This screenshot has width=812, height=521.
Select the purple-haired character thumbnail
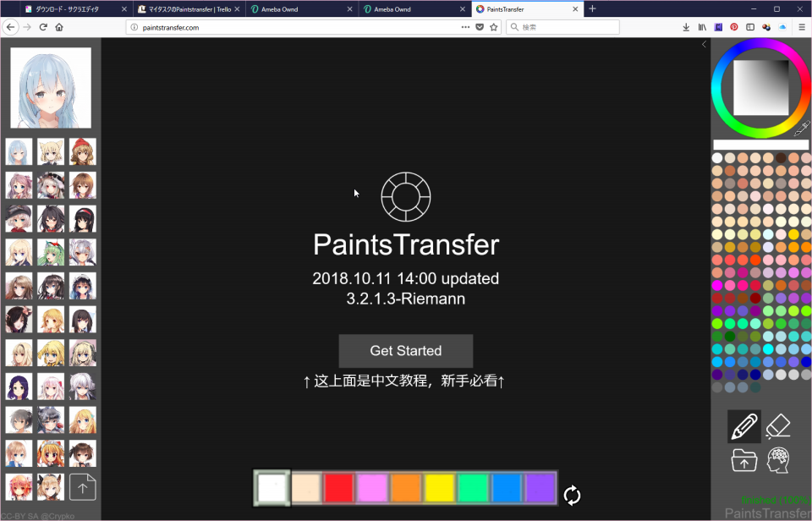click(19, 387)
